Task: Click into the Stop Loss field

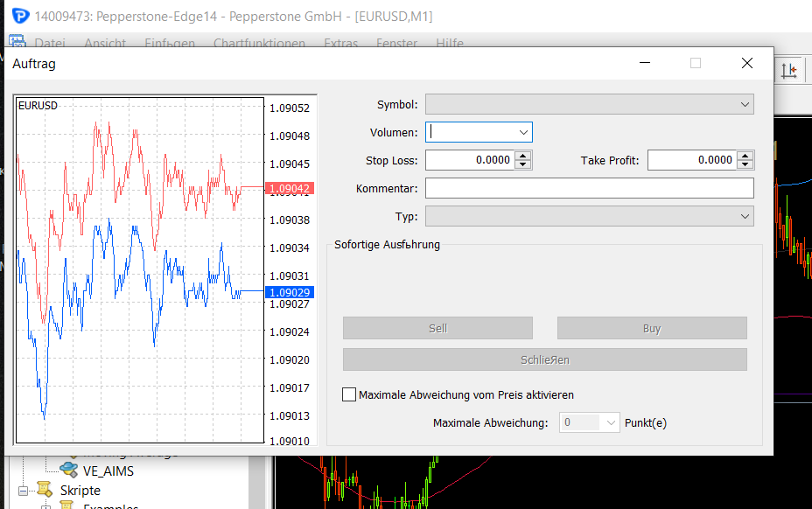Action: pyautogui.click(x=470, y=160)
